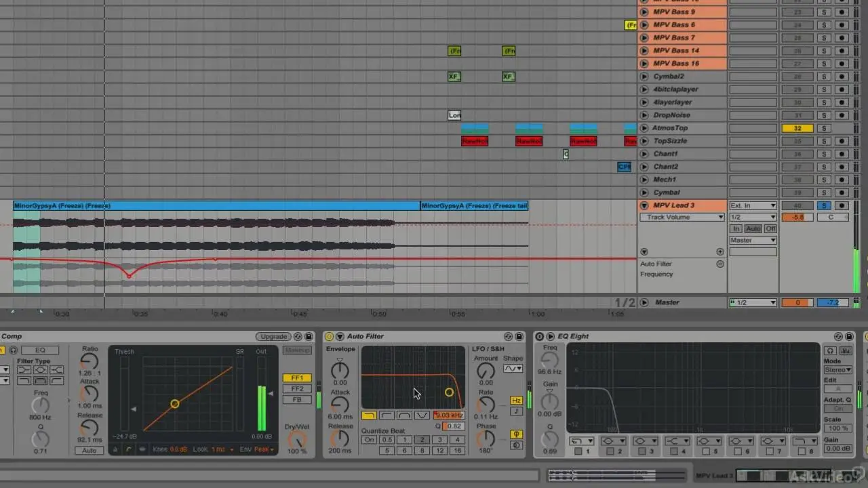Set monitoring to Auto on MPV Lead 3

[753, 229]
